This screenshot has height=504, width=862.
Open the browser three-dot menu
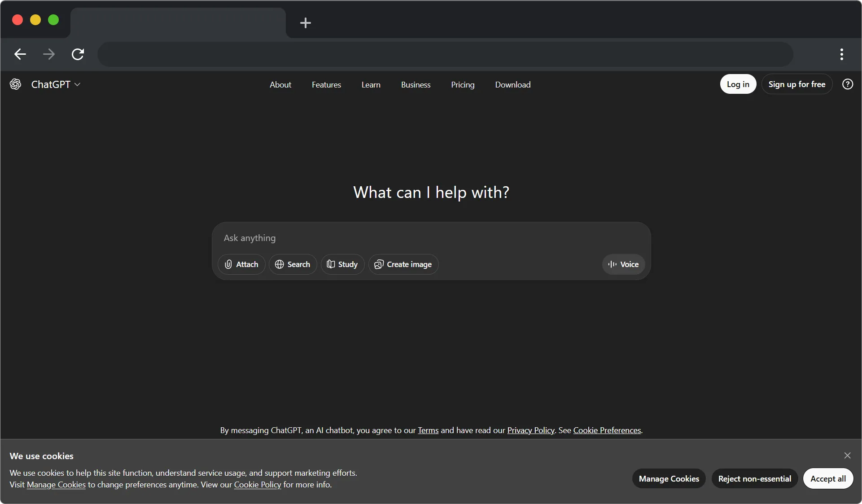tap(841, 54)
